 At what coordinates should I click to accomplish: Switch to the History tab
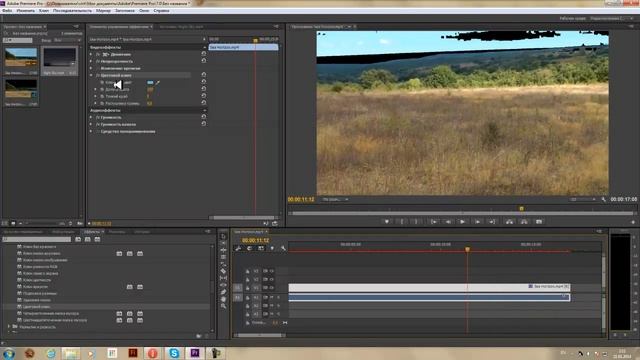(x=141, y=232)
